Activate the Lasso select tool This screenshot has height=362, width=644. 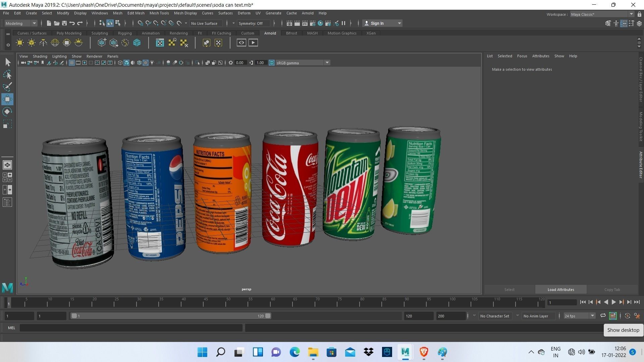coord(7,74)
